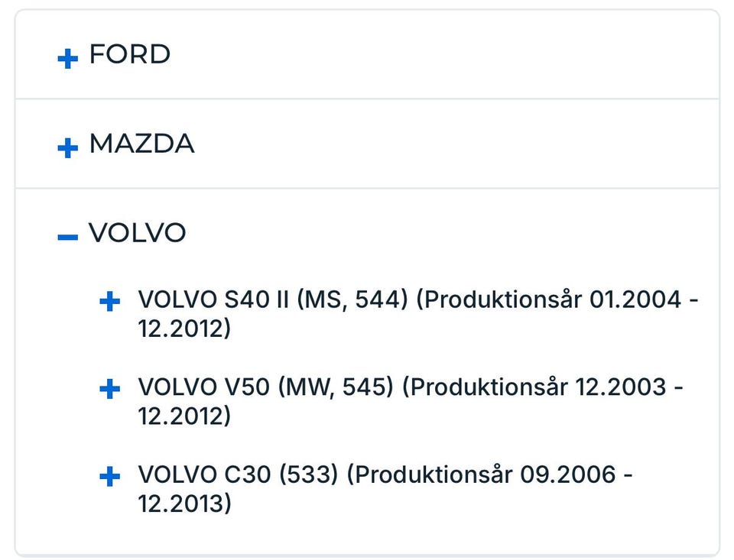Collapse VOLVO using the minus icon

pos(68,237)
